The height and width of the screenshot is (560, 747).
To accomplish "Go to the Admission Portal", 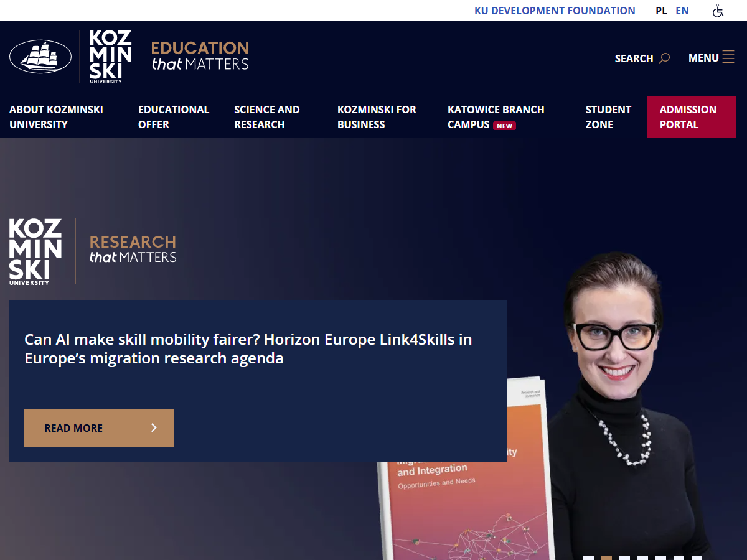I will click(x=692, y=117).
